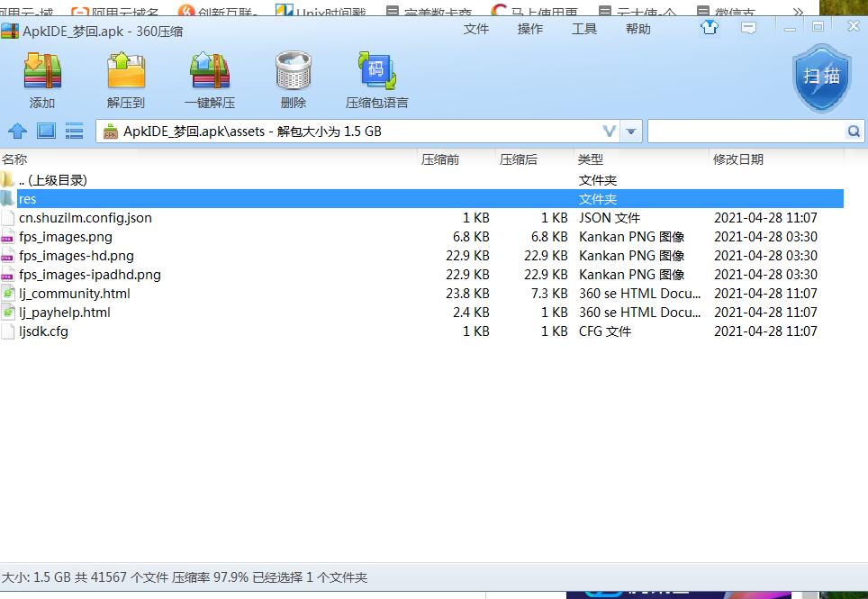Image resolution: width=868 pixels, height=599 pixels.
Task: Click the search box magnifier icon
Action: (x=853, y=132)
